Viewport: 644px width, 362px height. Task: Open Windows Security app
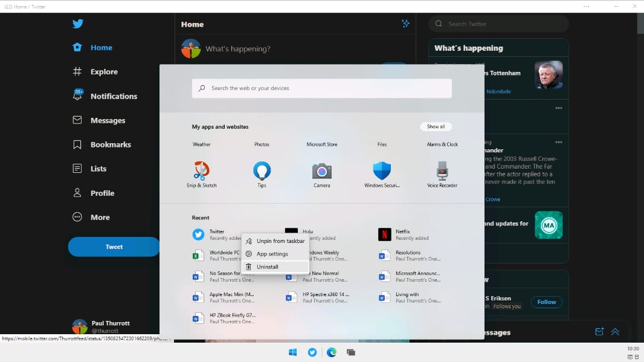tap(382, 175)
